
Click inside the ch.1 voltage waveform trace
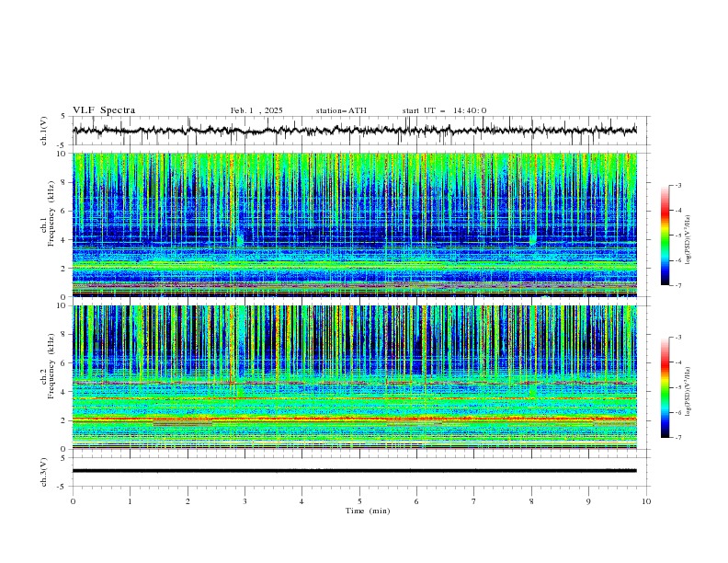coord(354,131)
